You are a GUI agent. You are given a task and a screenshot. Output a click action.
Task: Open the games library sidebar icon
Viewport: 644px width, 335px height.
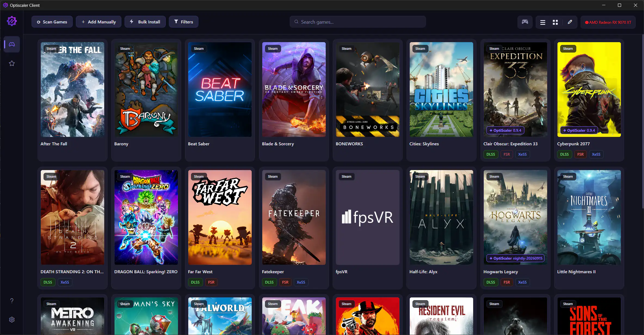12,44
